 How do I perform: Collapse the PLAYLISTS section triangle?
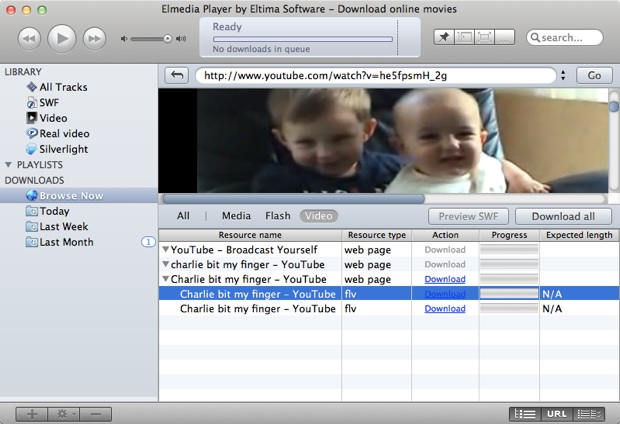tap(8, 165)
